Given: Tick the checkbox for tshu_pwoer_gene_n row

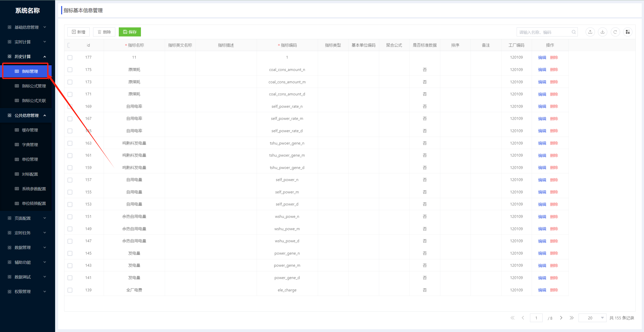Looking at the screenshot, I should 70,143.
